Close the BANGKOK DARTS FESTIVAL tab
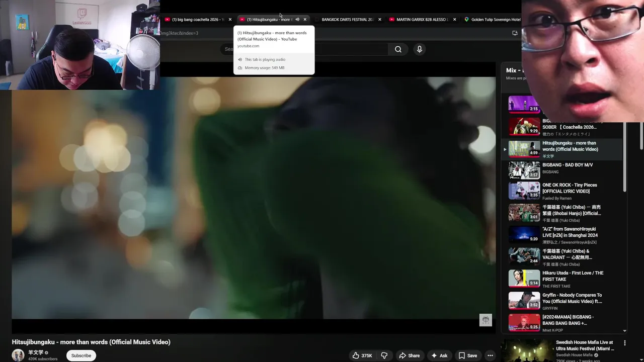This screenshot has height=362, width=644. [379, 20]
